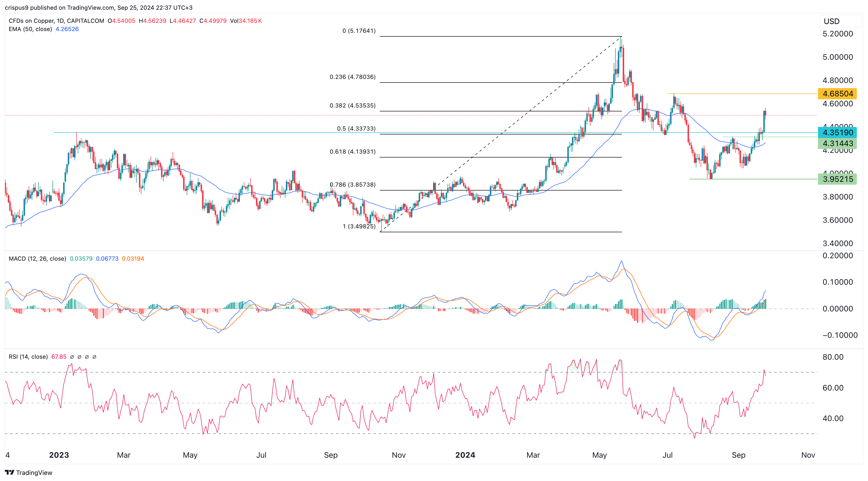Click the 2023 label on time axis
This screenshot has height=481, width=868.
(x=59, y=455)
